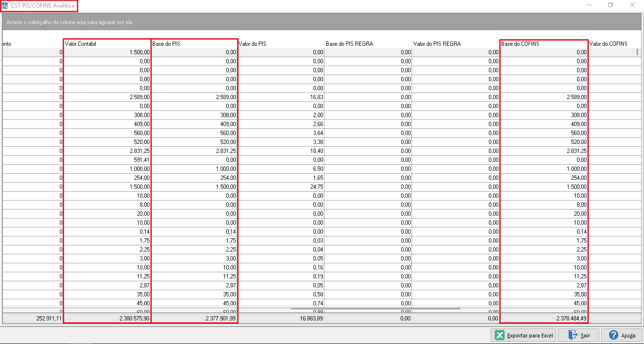The width and height of the screenshot is (644, 344).
Task: Select Valor Contábil cell 2.831,25
Action: click(107, 151)
